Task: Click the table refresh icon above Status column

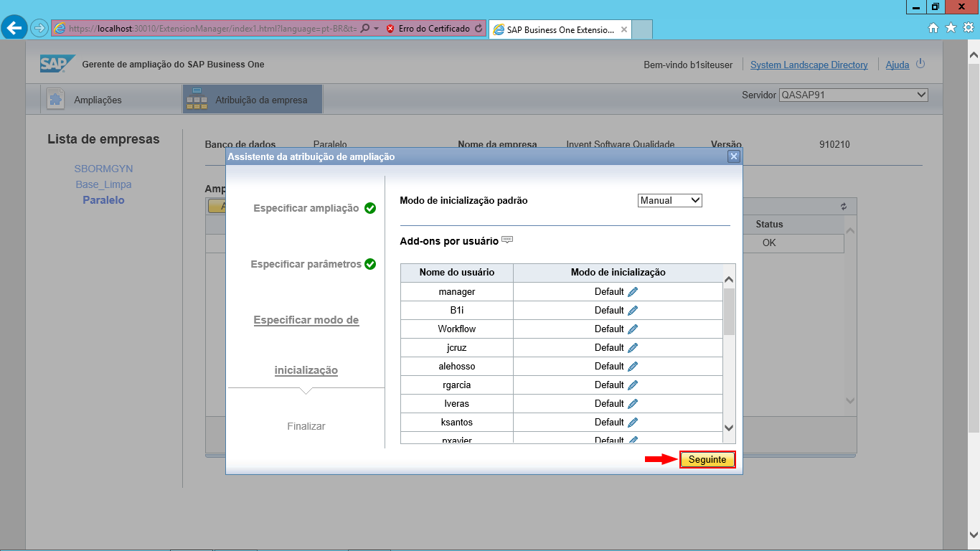Action: pos(844,207)
